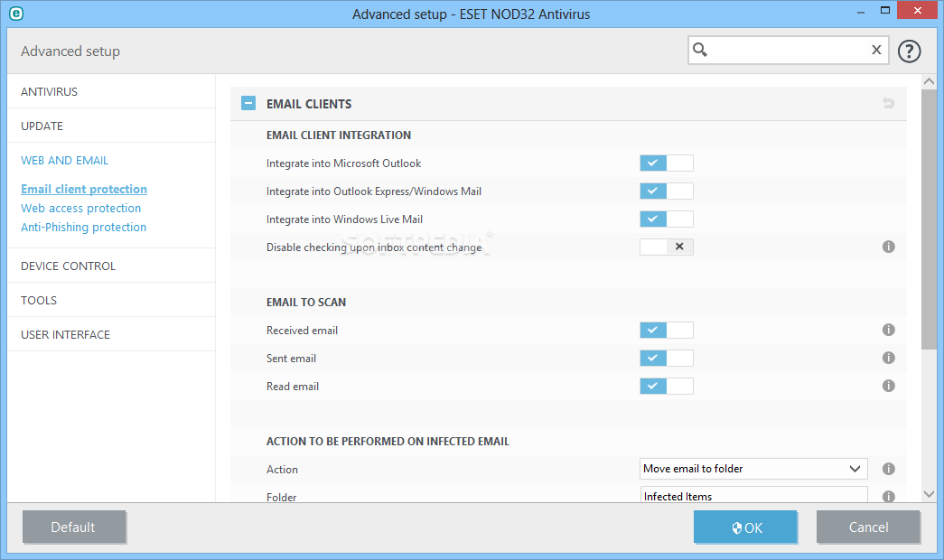Open the Action dropdown Move email to folder
Viewport: 944px width, 560px height.
[753, 469]
